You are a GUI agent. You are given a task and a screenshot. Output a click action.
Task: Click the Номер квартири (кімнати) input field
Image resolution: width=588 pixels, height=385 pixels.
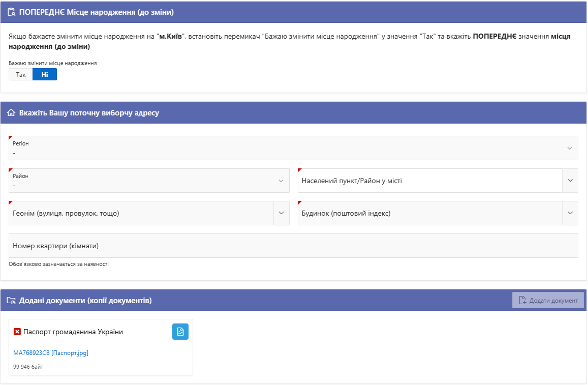pyautogui.click(x=293, y=246)
